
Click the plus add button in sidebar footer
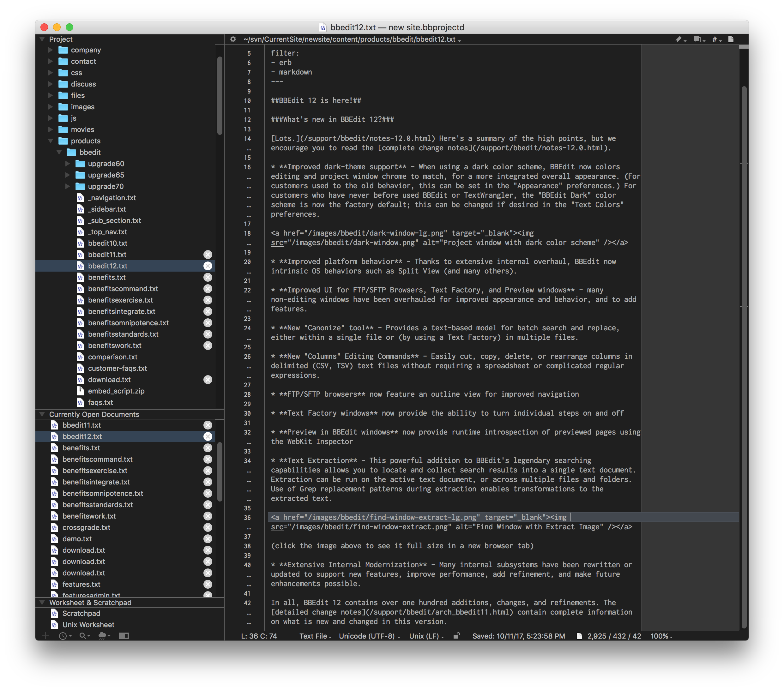click(45, 636)
